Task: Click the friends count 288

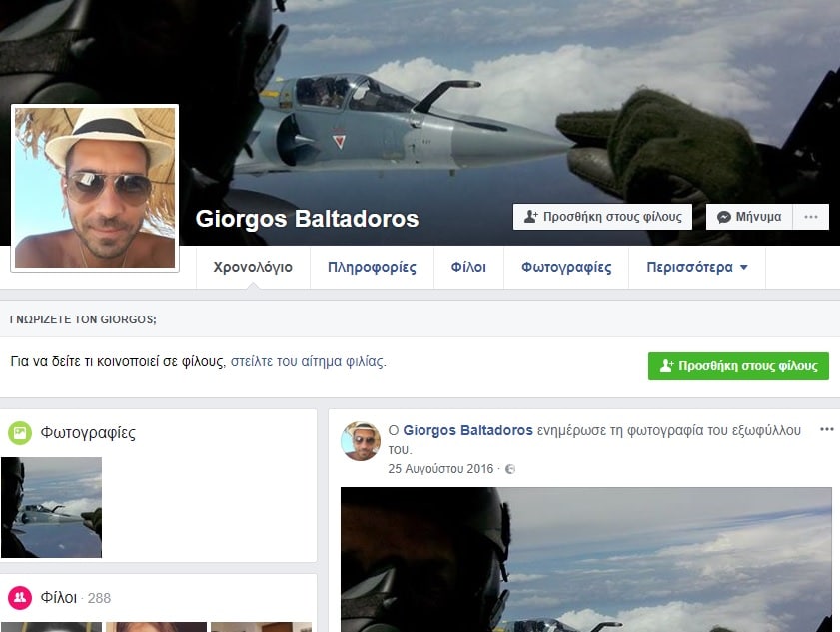Action: tap(99, 598)
